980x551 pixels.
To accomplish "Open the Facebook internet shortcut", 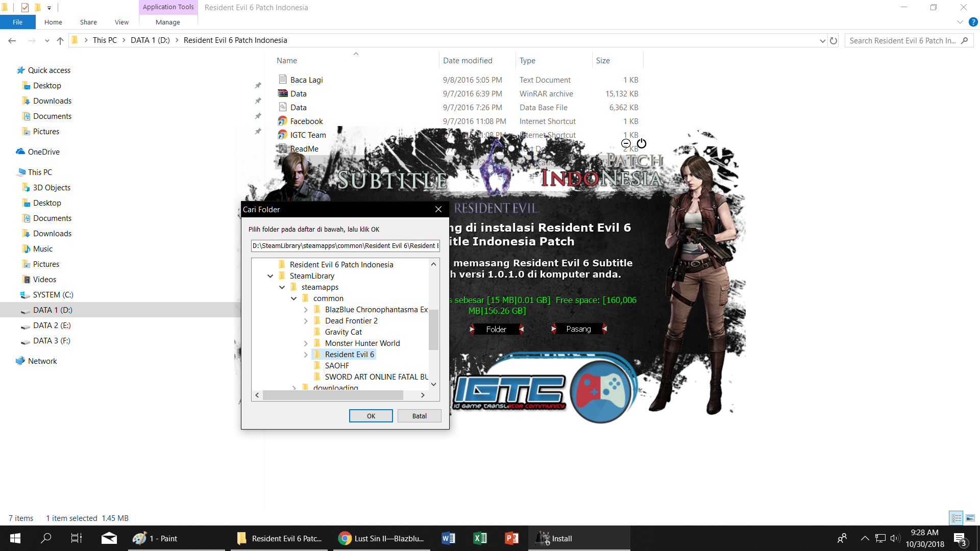I will (x=306, y=121).
